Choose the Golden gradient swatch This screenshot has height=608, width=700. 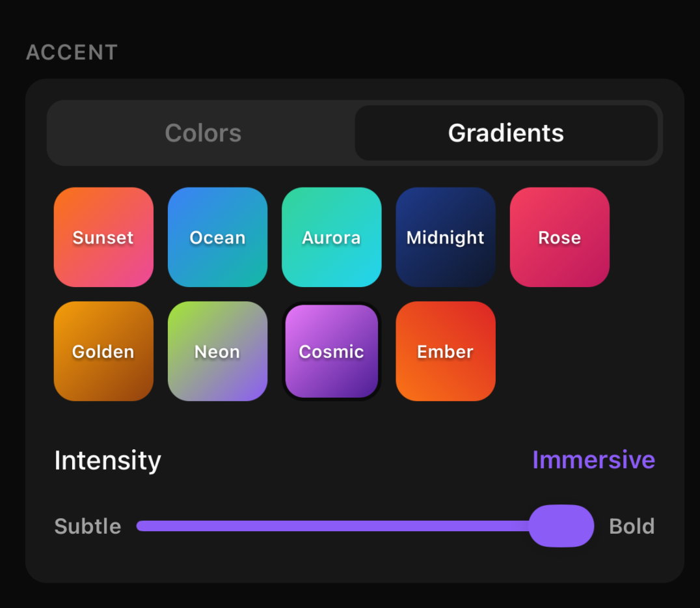click(x=103, y=351)
